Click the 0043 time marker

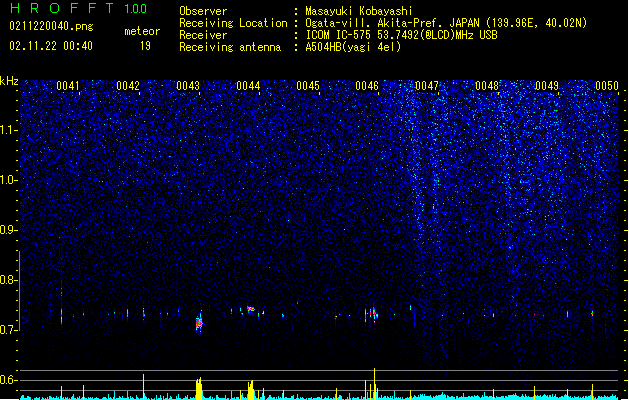[x=188, y=86]
